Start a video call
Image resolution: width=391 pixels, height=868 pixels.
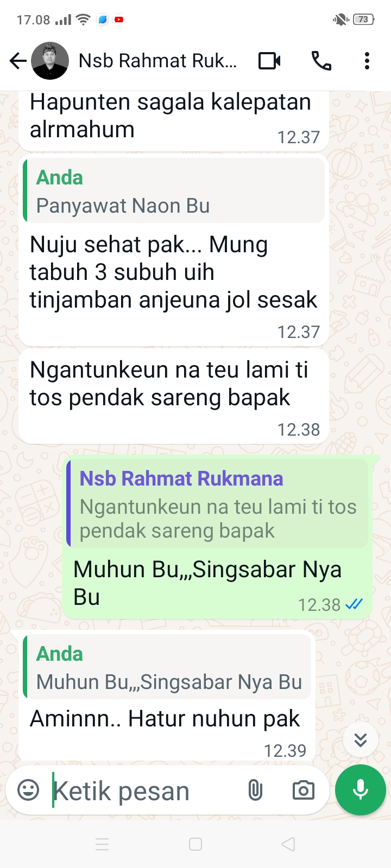pyautogui.click(x=269, y=61)
